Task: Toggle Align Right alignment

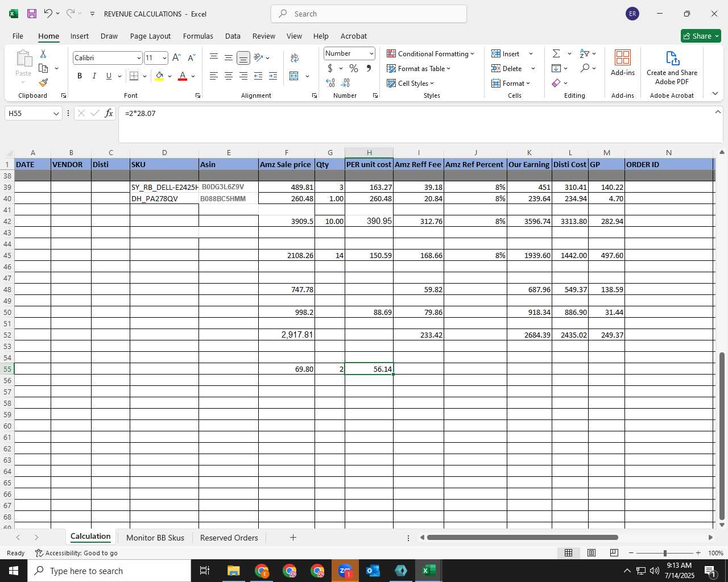Action: click(x=243, y=76)
